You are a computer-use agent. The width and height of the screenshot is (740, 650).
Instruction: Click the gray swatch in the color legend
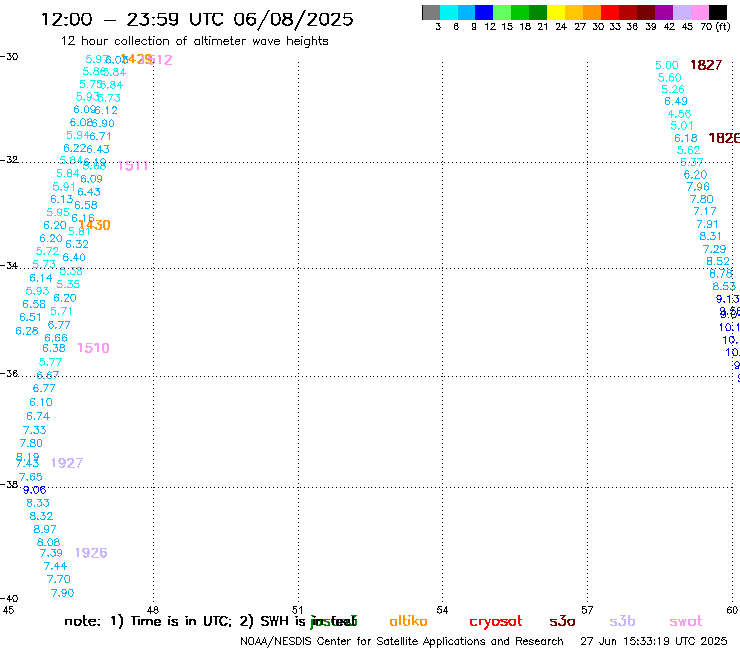click(x=431, y=12)
